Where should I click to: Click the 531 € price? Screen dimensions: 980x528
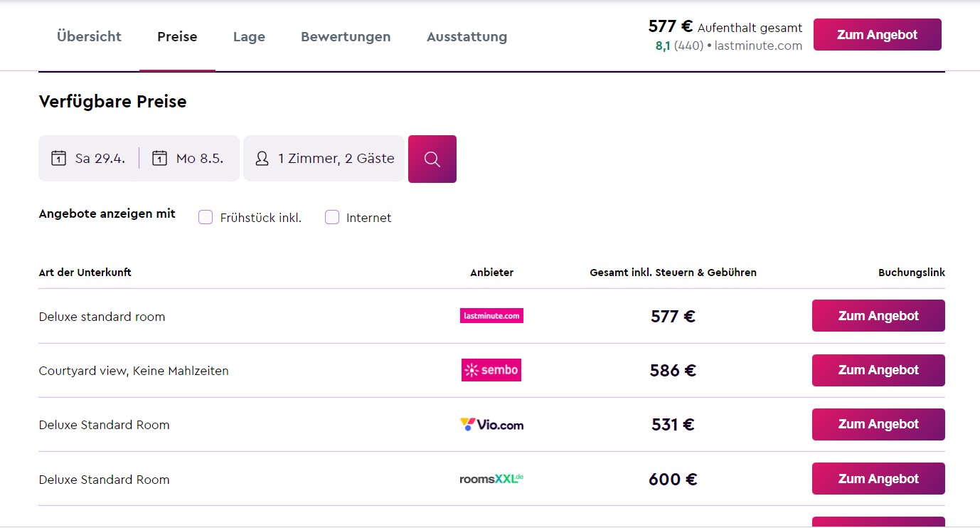pos(673,425)
